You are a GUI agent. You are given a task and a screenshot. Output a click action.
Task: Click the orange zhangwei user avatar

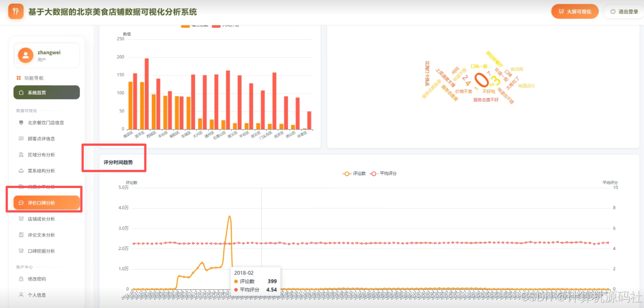25,55
